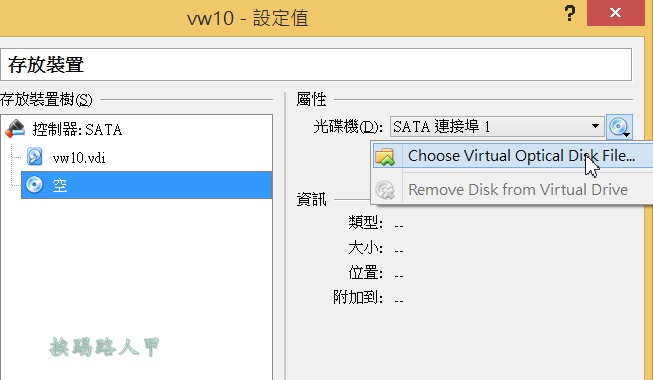This screenshot has width=653, height=380.
Task: Click the greyed Remove Disk icon
Action: click(385, 190)
